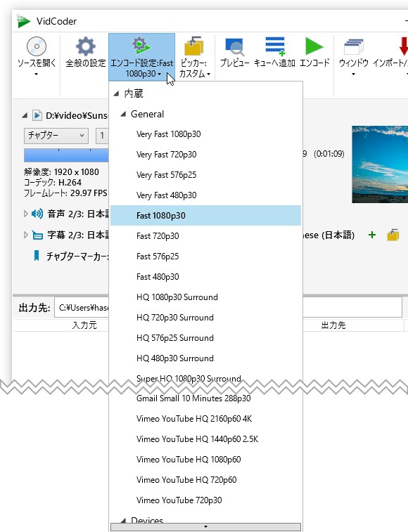This screenshot has height=532, width=408.
Task: Select Very Fast 480p30 preset
Action: [205, 195]
